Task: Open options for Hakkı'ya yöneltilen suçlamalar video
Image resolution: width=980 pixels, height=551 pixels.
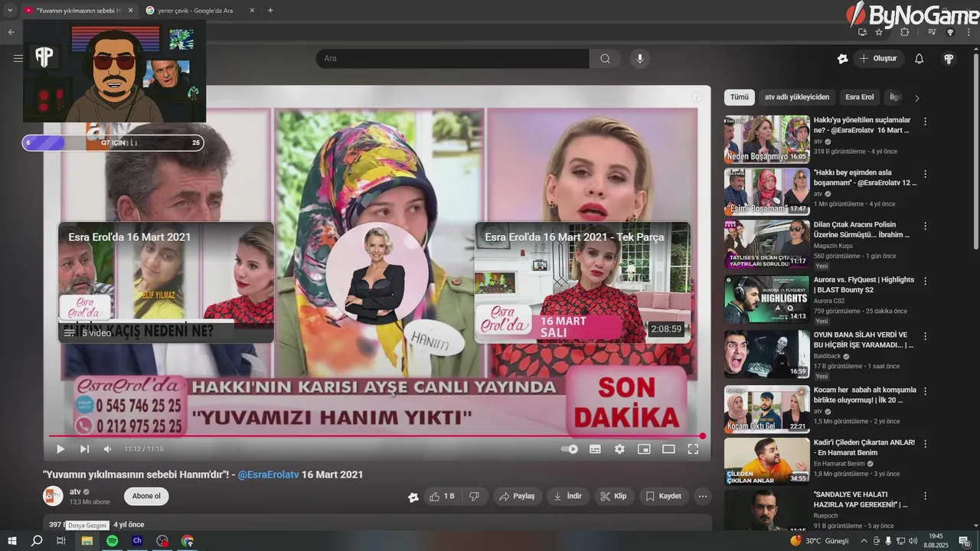Action: [925, 121]
